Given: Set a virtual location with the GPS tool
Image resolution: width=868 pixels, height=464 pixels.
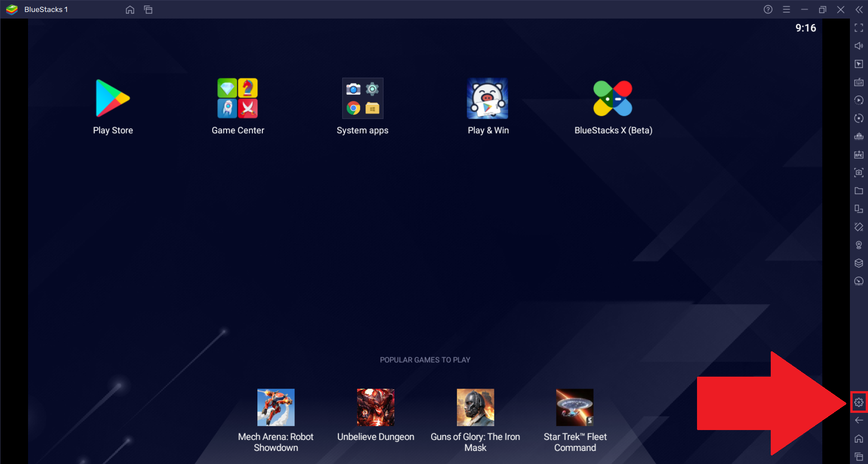Looking at the screenshot, I should (859, 245).
